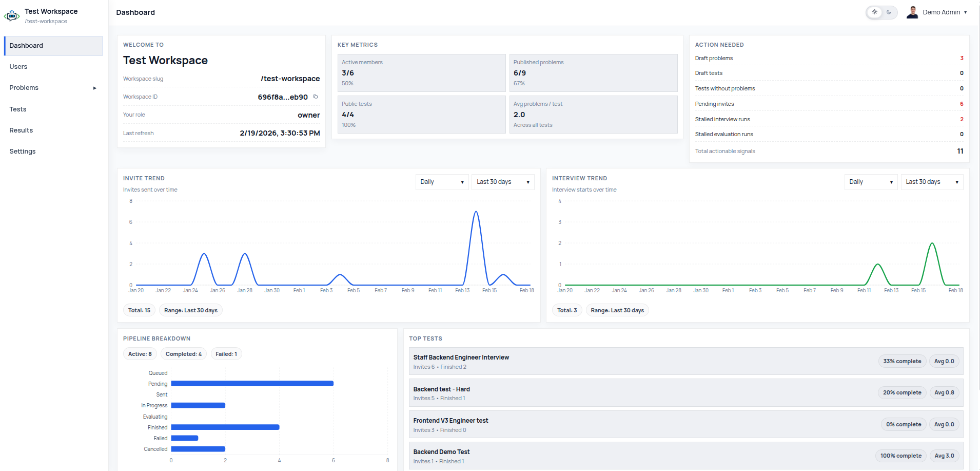Expand the Problems submenu arrow
The image size is (980, 471).
point(94,88)
